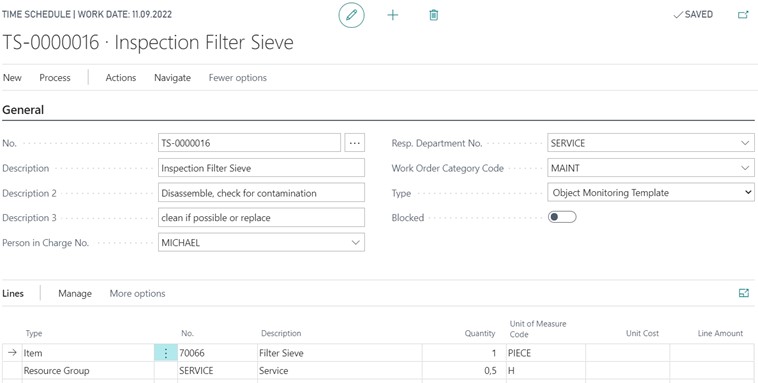Open the Actions menu

[x=121, y=78]
